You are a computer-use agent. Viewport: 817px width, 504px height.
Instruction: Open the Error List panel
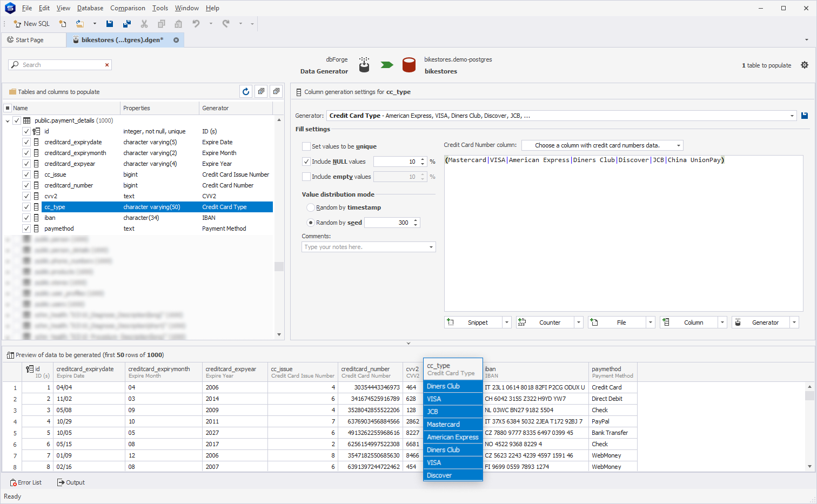[25, 482]
